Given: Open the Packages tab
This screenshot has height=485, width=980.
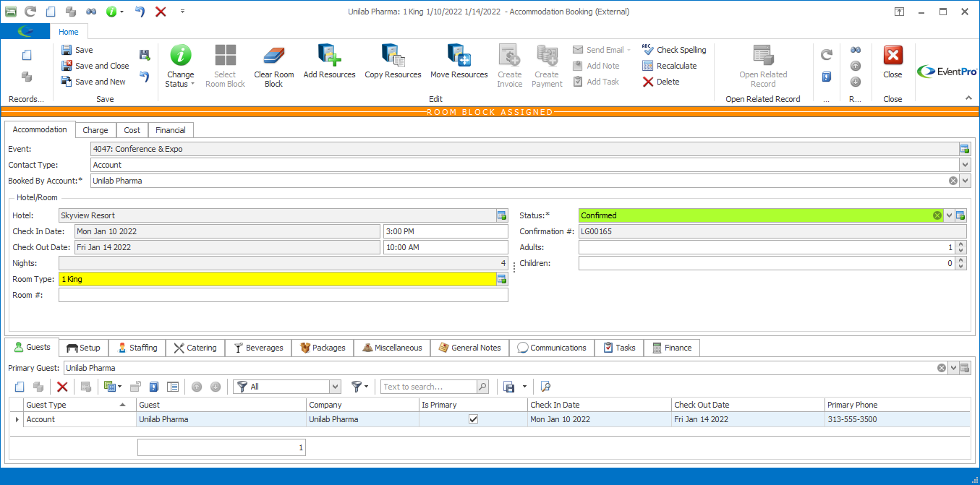Looking at the screenshot, I should [x=323, y=348].
